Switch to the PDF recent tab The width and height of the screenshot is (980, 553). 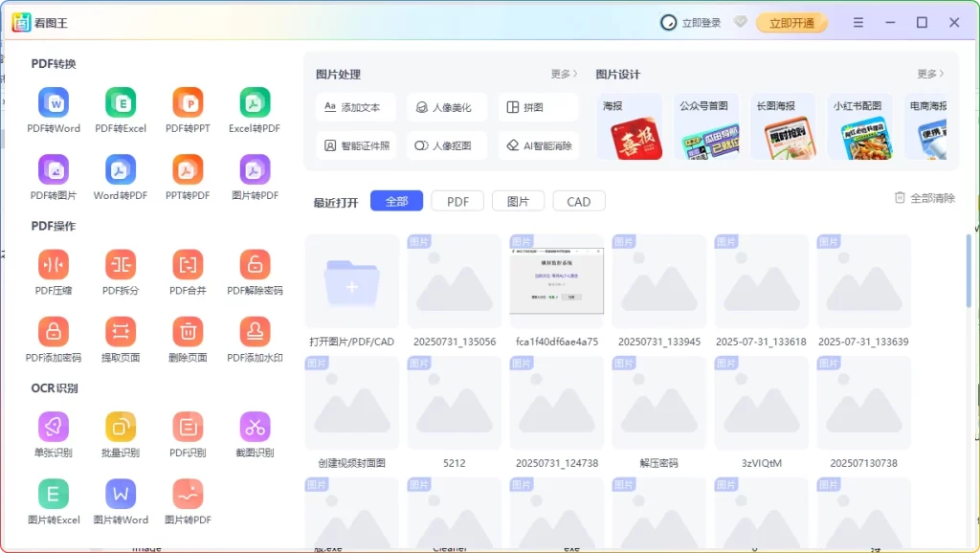[457, 201]
